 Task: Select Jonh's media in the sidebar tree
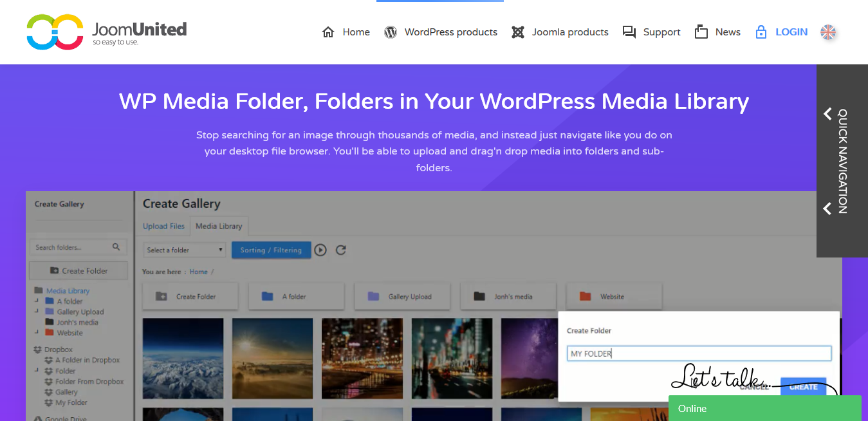click(x=77, y=323)
